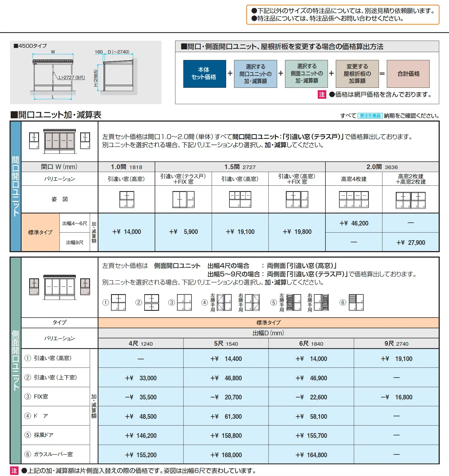Click the ガラスルーバー窓 5尺 price +¥168,000
449x476 pixels.
pyautogui.click(x=226, y=455)
